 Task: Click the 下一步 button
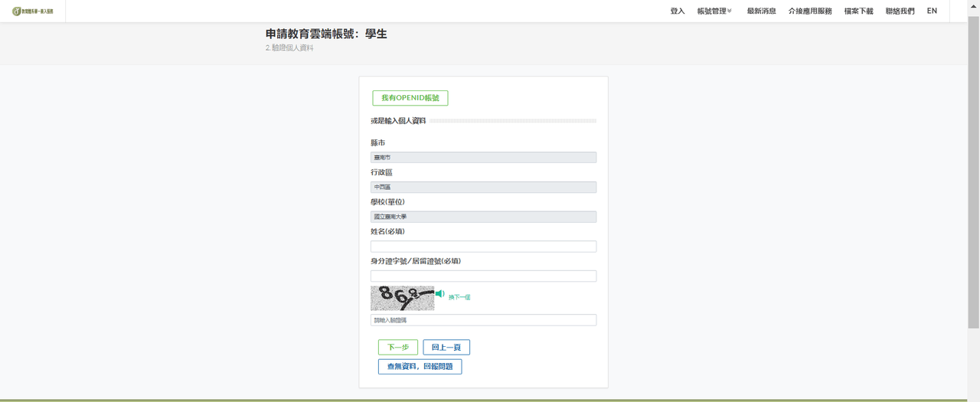point(398,348)
